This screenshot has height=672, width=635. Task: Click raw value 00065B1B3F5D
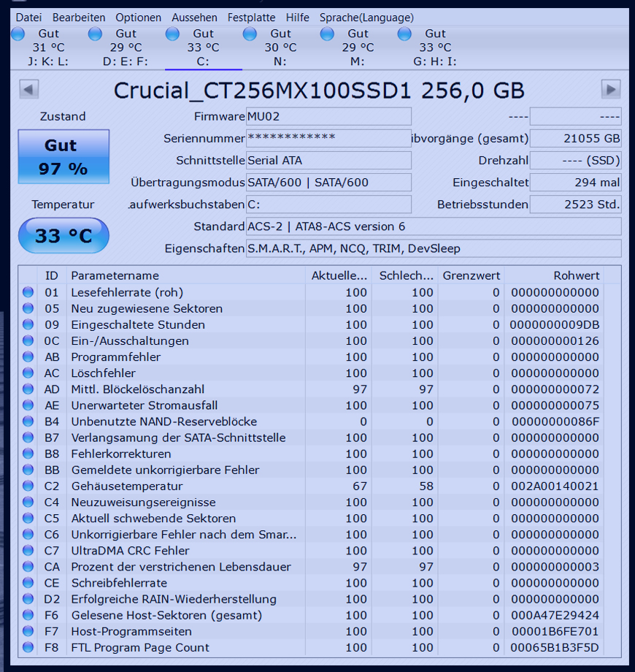click(x=555, y=648)
